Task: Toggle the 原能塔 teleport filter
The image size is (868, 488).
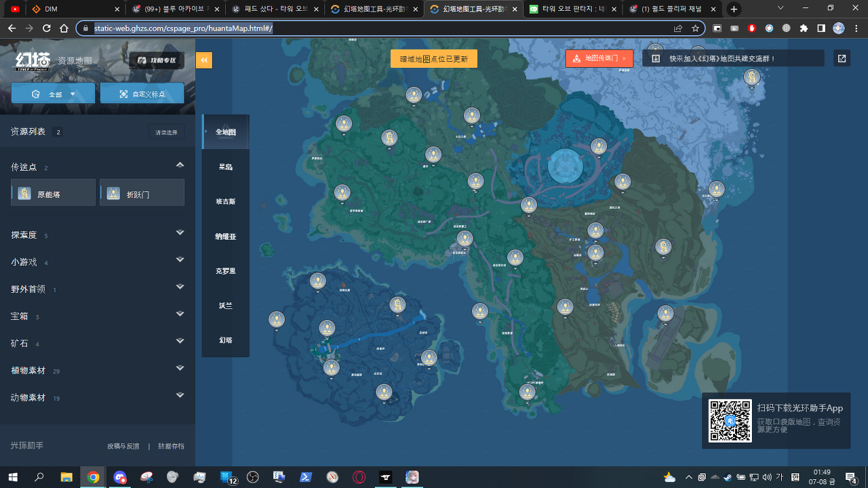Action: [54, 192]
